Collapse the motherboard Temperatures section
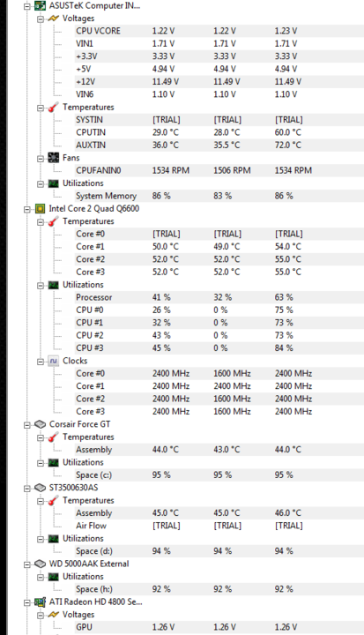This screenshot has height=635, width=364. coord(40,108)
